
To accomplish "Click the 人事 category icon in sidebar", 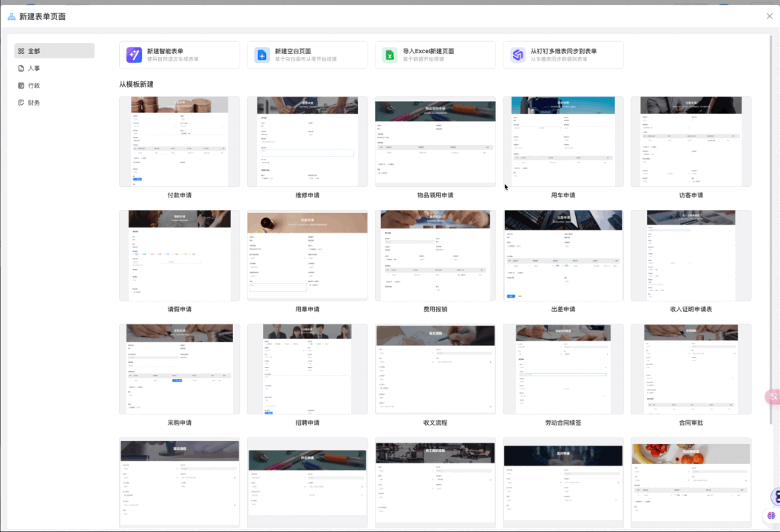I will (21, 68).
